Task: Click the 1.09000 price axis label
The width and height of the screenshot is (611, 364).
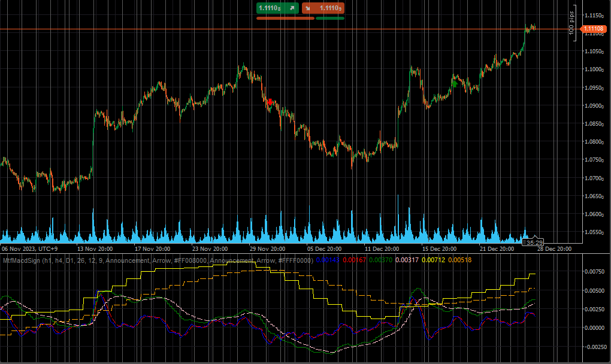Action: point(594,106)
